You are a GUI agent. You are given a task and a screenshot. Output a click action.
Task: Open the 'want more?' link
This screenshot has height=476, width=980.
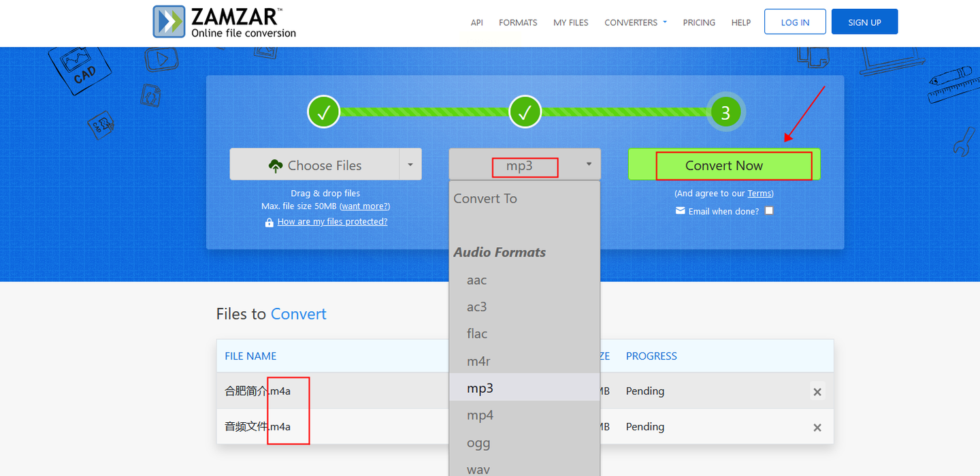coord(365,206)
